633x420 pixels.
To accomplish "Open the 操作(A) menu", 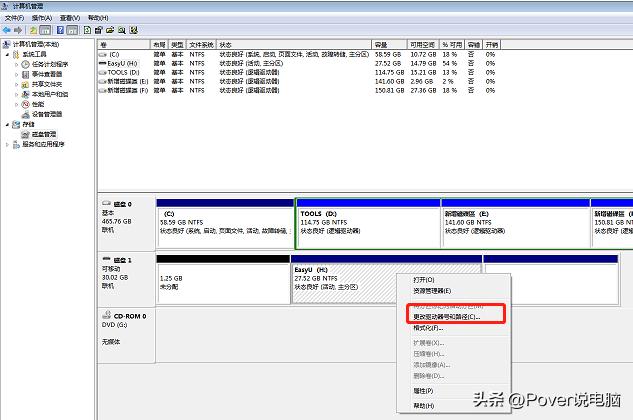I will pos(41,18).
